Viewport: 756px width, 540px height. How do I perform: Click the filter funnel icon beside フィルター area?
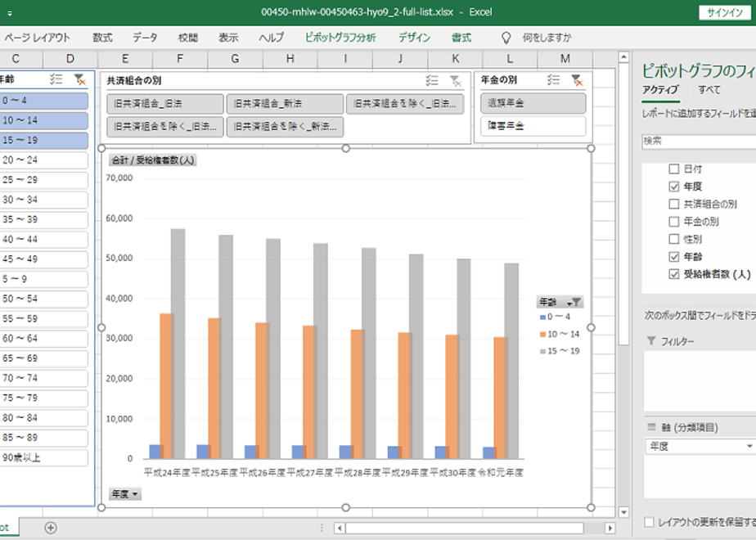pyautogui.click(x=651, y=341)
